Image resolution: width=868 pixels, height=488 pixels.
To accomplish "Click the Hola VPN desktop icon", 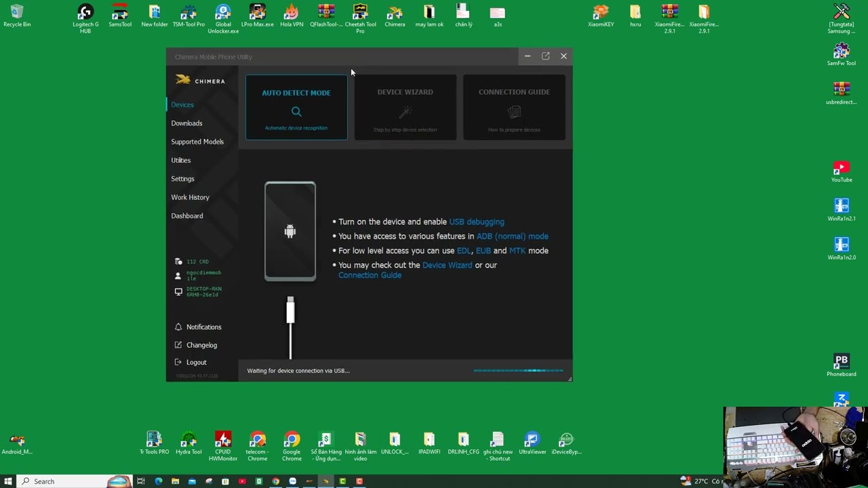I will (292, 16).
